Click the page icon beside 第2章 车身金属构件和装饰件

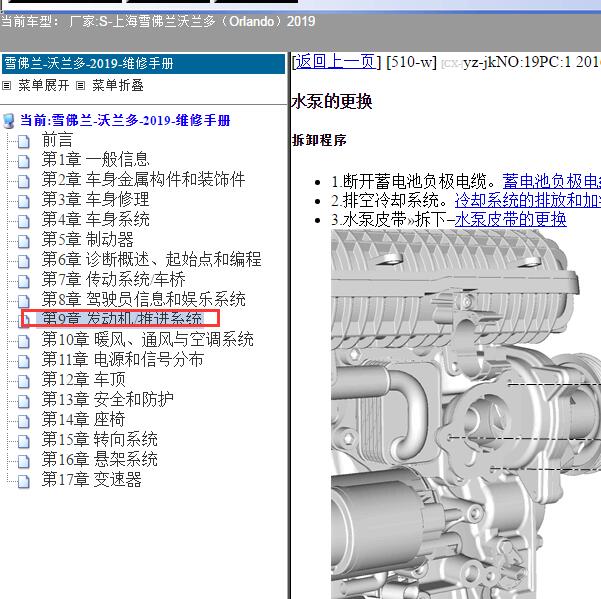click(x=24, y=181)
